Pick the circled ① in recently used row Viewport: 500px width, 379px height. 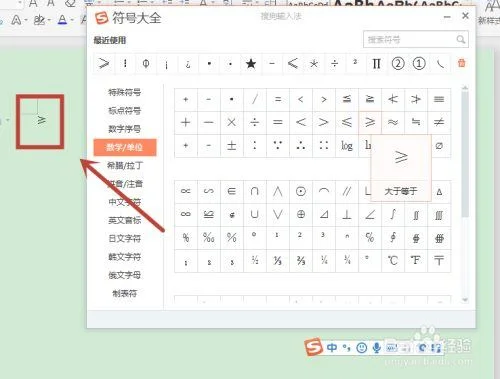[x=419, y=63]
